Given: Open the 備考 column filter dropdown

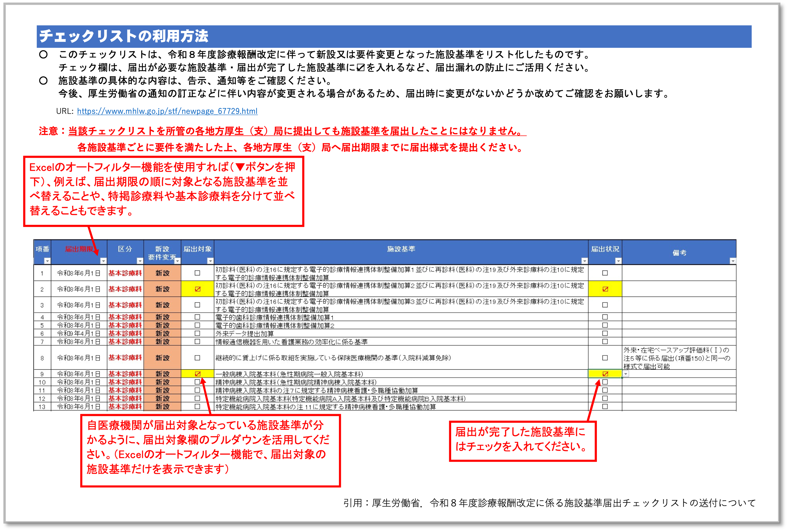Looking at the screenshot, I should click(732, 261).
